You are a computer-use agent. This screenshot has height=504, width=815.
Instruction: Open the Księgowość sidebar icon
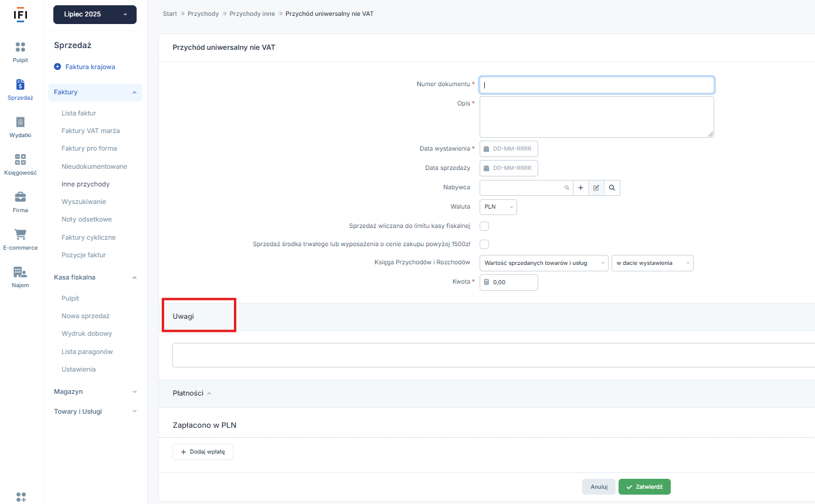[21, 159]
